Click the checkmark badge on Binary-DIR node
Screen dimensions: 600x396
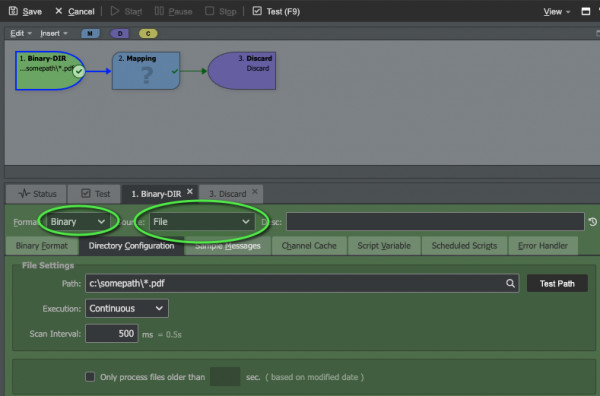tap(79, 71)
